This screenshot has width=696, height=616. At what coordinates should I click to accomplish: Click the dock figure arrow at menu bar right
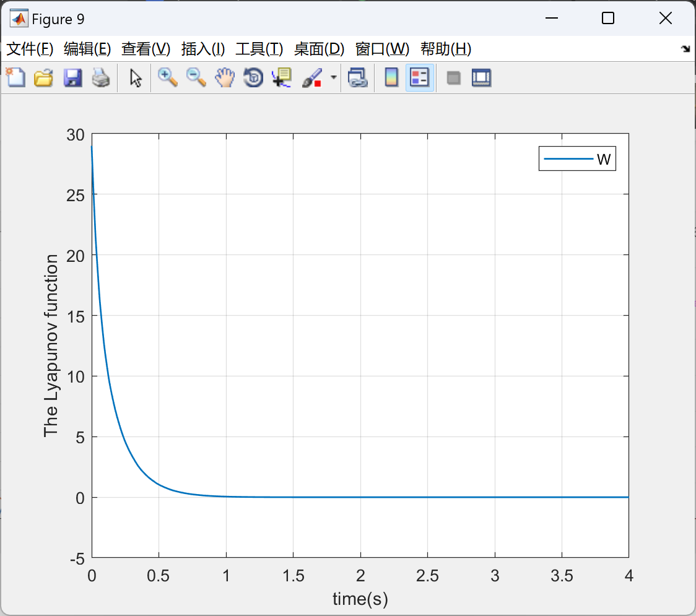tap(685, 49)
